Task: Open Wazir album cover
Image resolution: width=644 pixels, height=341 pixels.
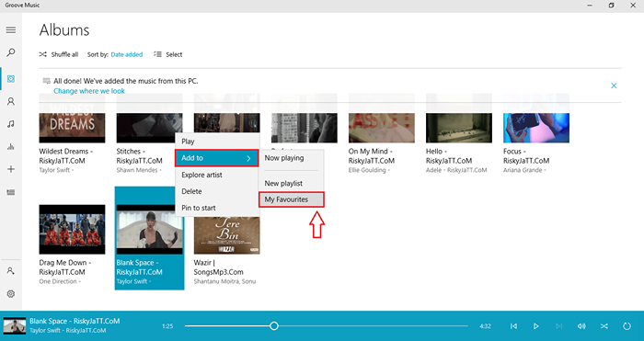Action: point(226,234)
